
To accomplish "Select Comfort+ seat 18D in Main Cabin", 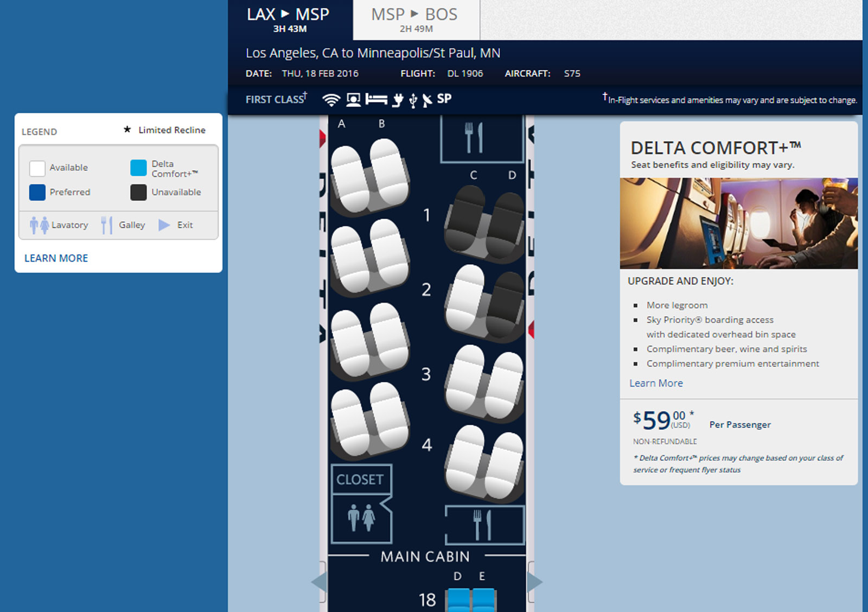I will tap(458, 600).
